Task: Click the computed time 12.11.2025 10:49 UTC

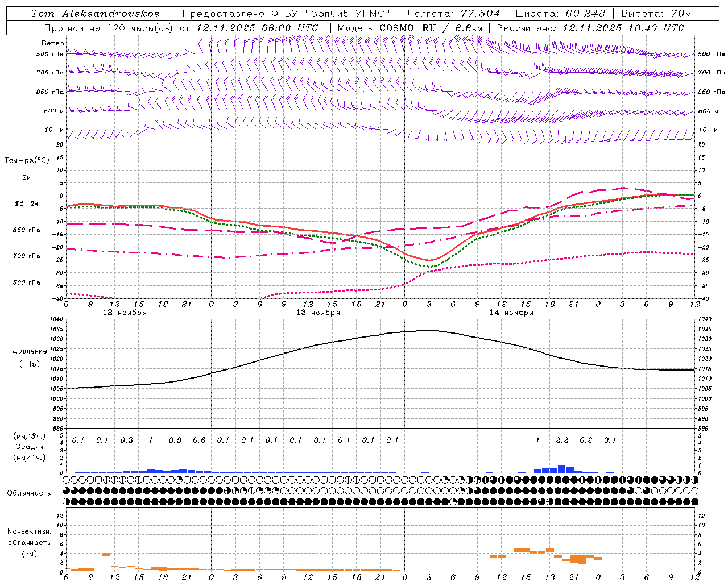Action: click(x=623, y=28)
